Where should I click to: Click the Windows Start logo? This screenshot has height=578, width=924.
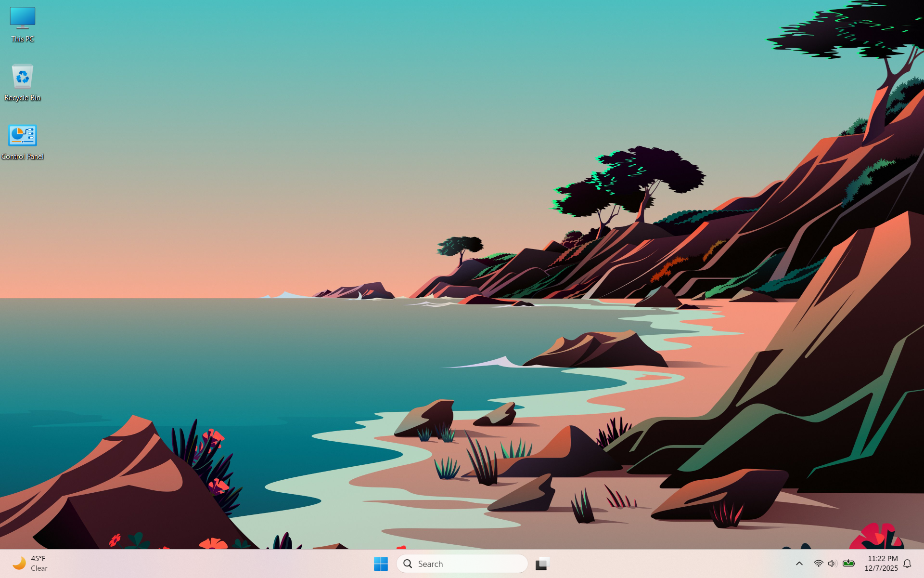[382, 563]
